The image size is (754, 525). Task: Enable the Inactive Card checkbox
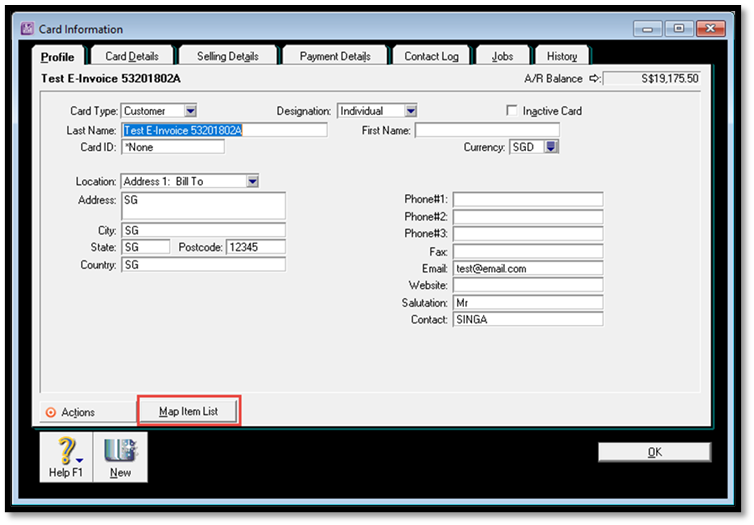pos(513,111)
